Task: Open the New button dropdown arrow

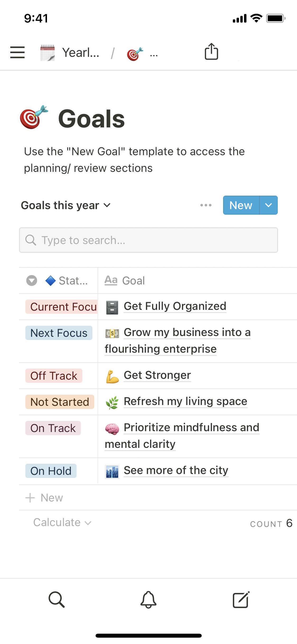Action: (x=268, y=205)
